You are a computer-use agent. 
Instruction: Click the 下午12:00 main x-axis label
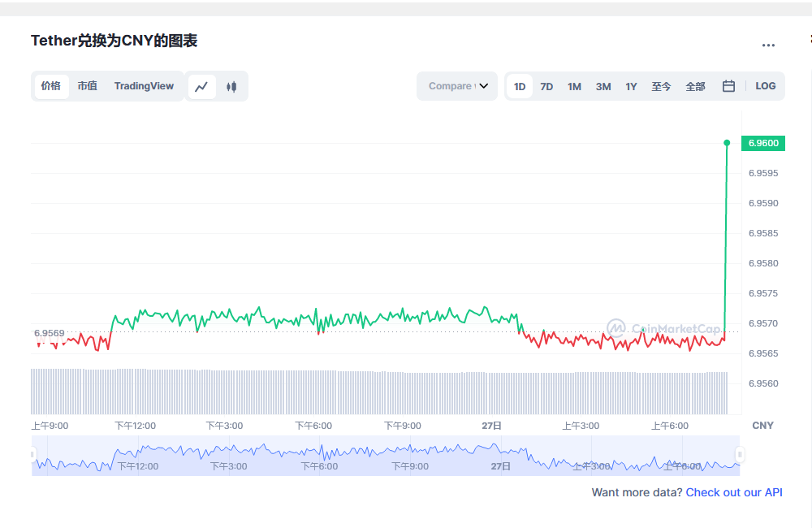(x=135, y=426)
